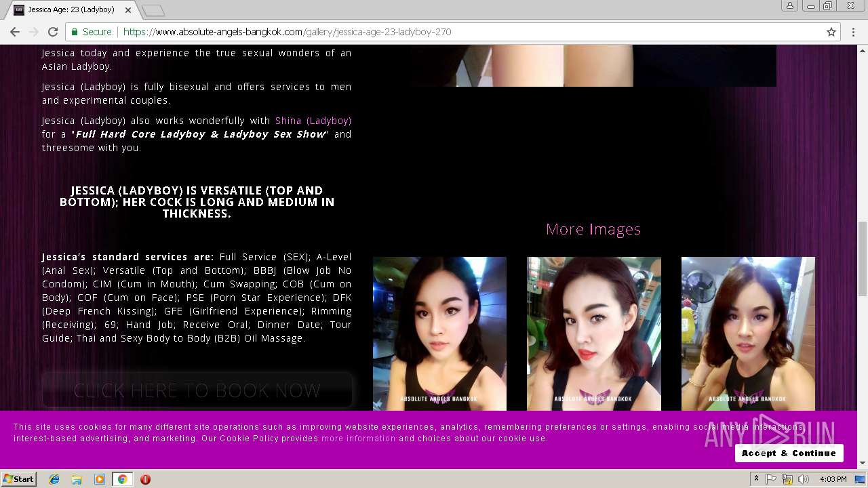Open the Chrome user profile button
Screen dimensions: 868x488
[790, 6]
